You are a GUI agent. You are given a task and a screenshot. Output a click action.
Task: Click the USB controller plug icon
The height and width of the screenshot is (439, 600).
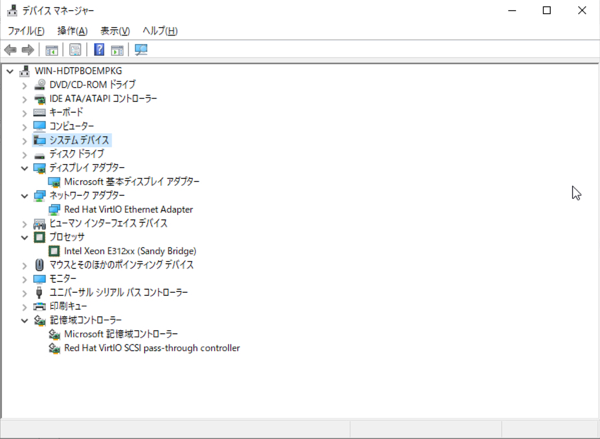pyautogui.click(x=39, y=293)
